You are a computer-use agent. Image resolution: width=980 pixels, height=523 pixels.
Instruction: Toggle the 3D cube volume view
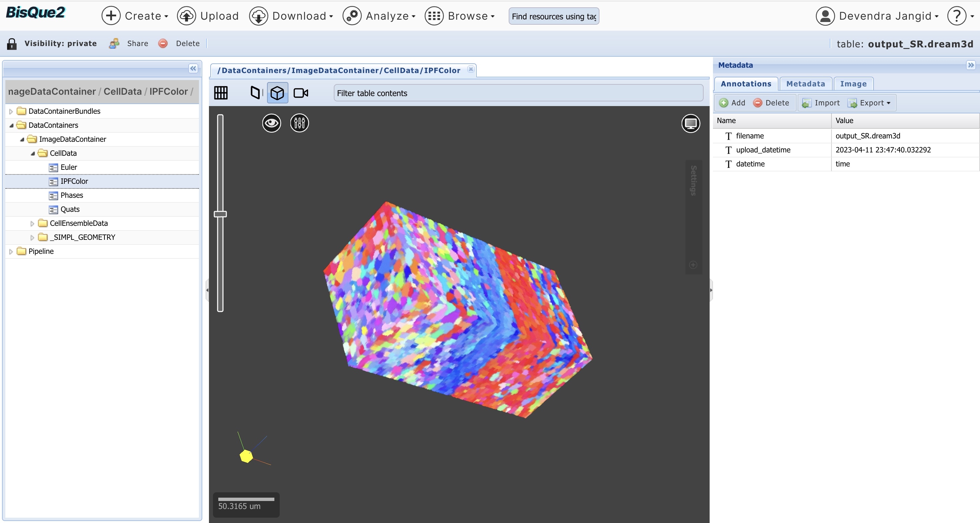pyautogui.click(x=277, y=93)
